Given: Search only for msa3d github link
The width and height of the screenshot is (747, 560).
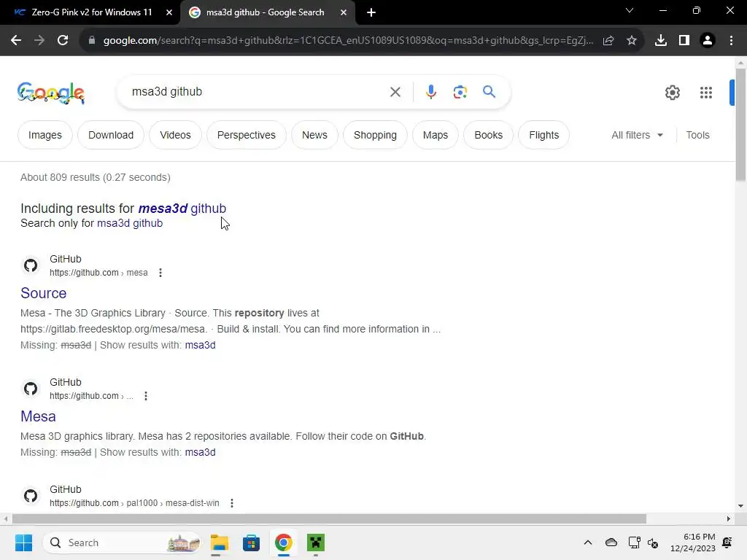Looking at the screenshot, I should tap(130, 223).
